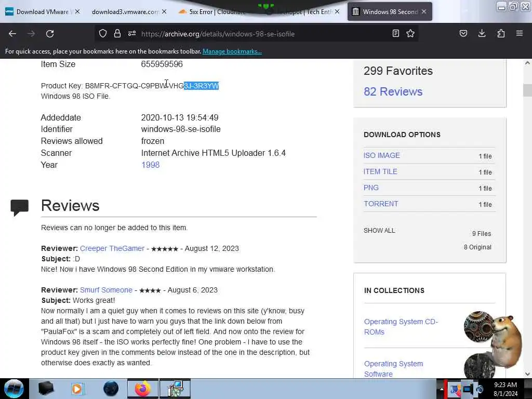
Task: Click the 299 Favorites text
Action: point(398,71)
